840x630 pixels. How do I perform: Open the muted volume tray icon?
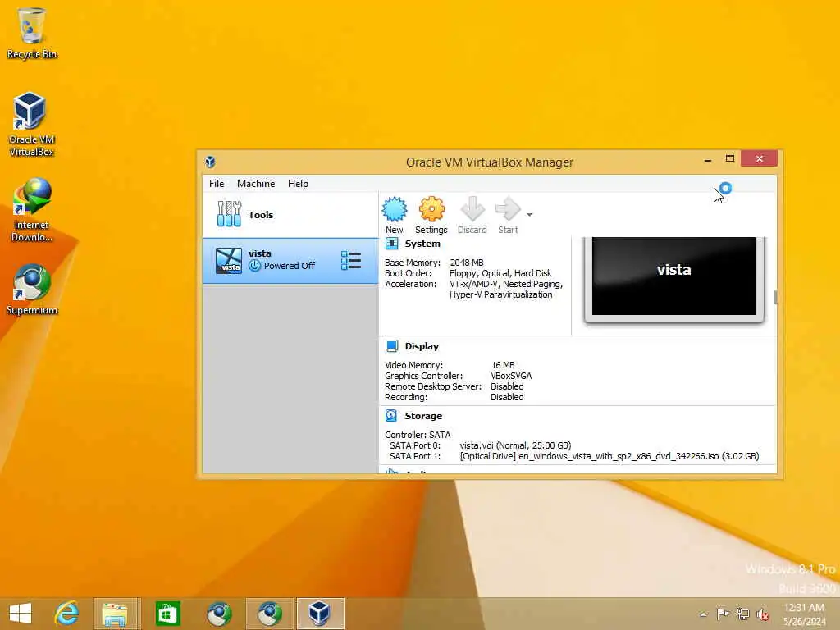tap(762, 614)
